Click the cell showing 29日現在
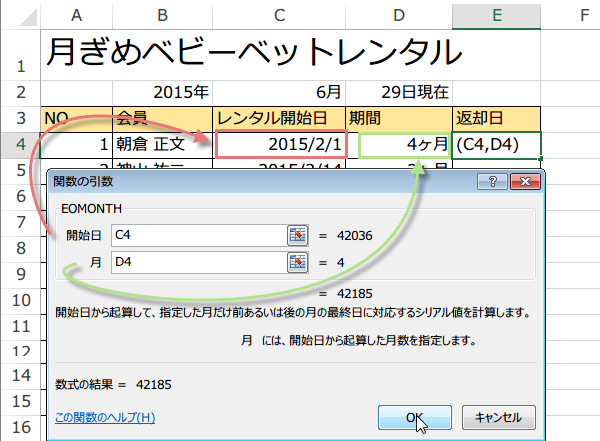Screen dimensions: 600x441 [x=399, y=93]
